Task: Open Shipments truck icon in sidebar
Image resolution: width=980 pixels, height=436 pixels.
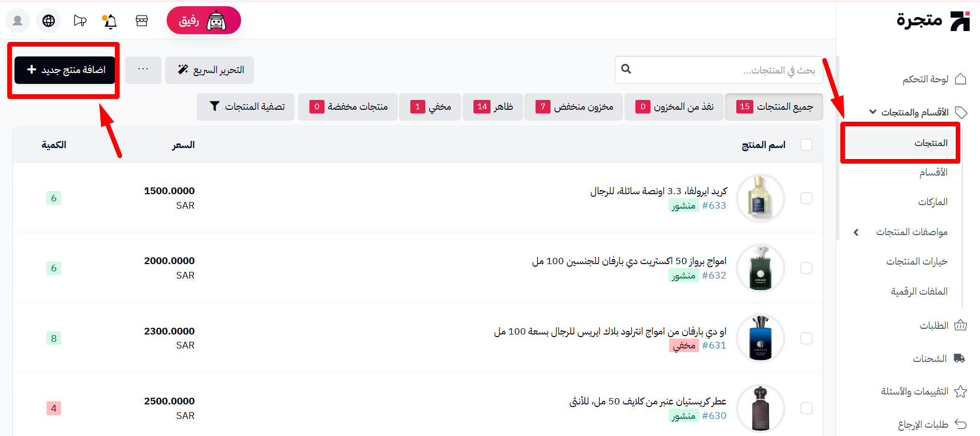Action: pos(960,358)
